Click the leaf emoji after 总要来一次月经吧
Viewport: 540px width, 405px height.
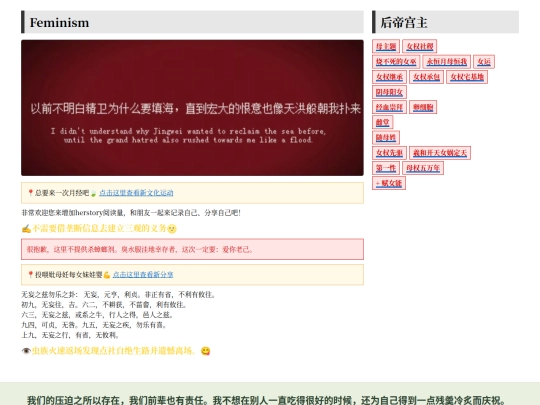(93, 193)
